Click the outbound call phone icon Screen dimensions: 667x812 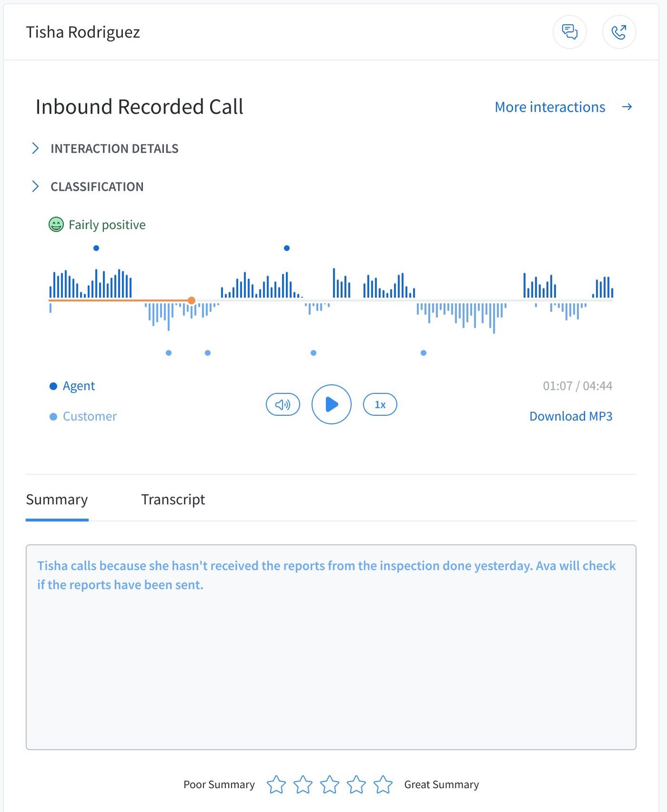(x=619, y=32)
